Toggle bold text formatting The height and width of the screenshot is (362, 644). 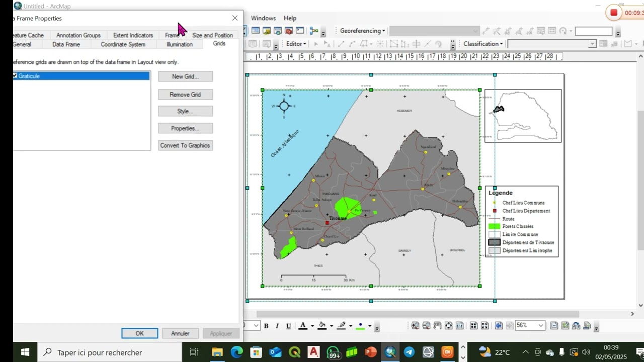click(x=266, y=326)
